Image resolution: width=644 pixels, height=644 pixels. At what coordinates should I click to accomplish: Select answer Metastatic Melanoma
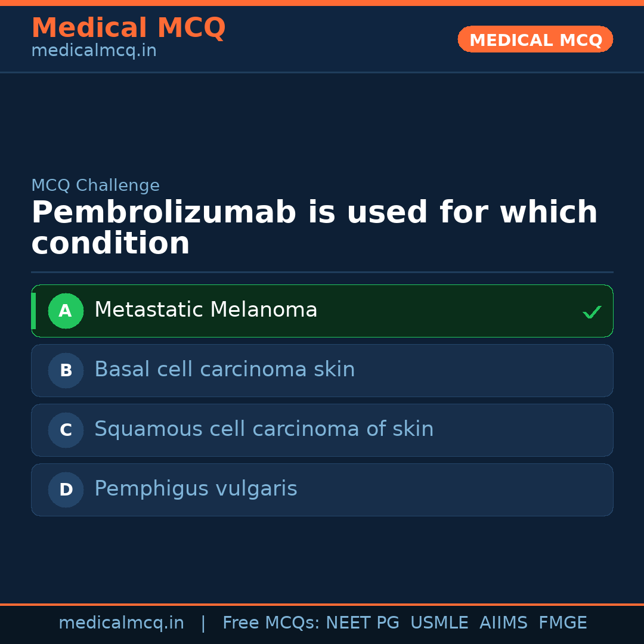[x=206, y=310]
